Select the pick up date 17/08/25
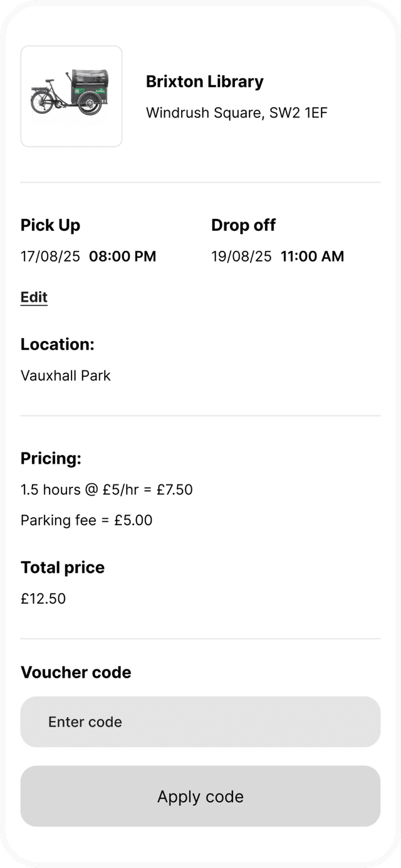This screenshot has width=401, height=868. coord(50,256)
